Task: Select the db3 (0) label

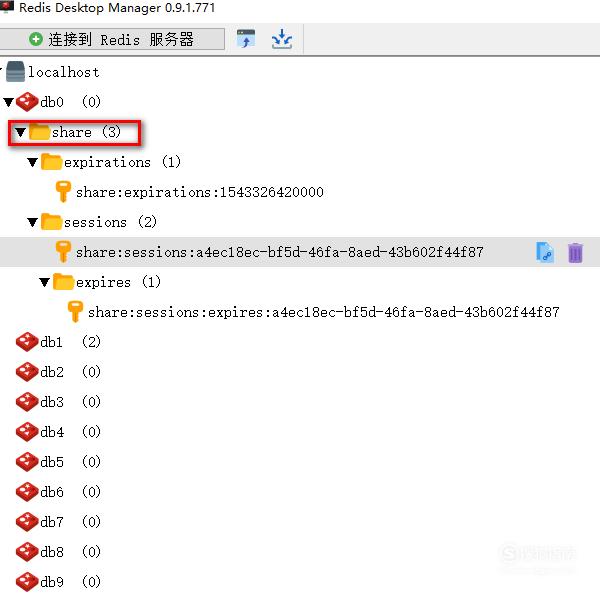Action: [x=71, y=402]
